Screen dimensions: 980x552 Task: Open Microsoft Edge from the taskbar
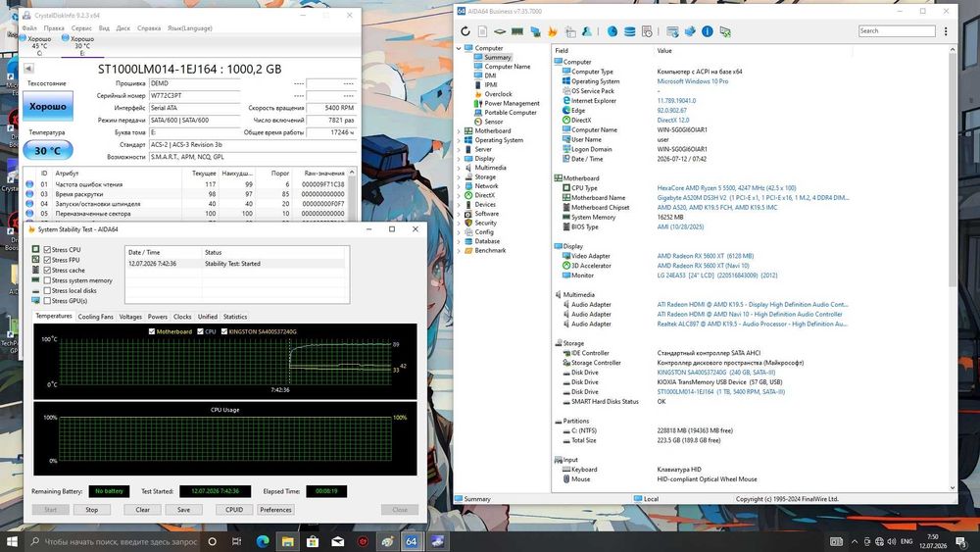click(263, 541)
